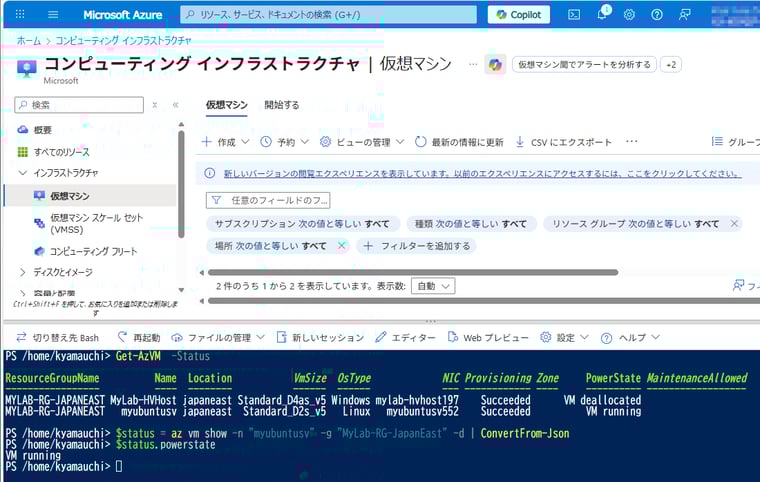Open the エディター in Cloud Shell

pos(406,337)
